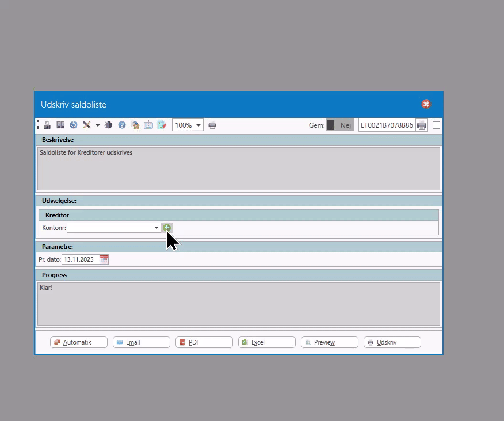This screenshot has width=504, height=421.
Task: Expand the 100% zoom dropdown
Action: (198, 125)
